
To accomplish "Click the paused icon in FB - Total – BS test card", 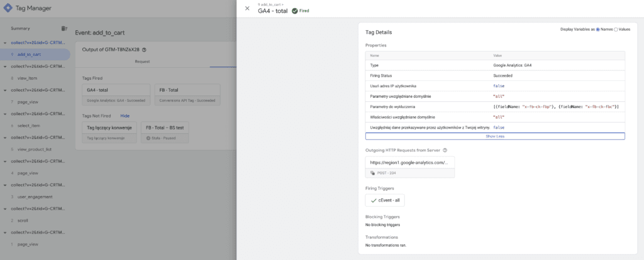I will coord(148,139).
